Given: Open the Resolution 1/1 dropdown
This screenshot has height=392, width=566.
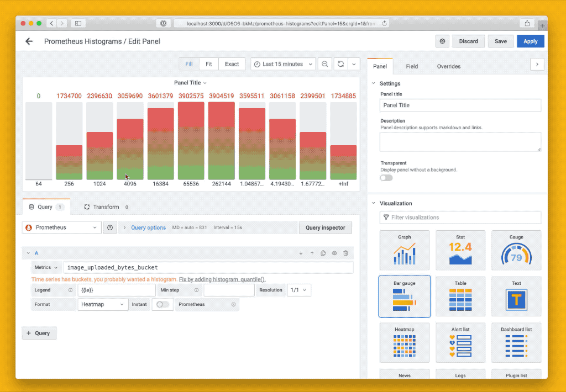Looking at the screenshot, I should pos(298,290).
